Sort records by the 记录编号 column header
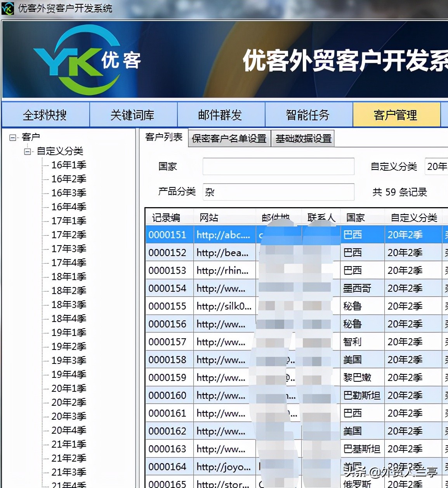Viewport: 448px width, 488px height. coord(170,218)
